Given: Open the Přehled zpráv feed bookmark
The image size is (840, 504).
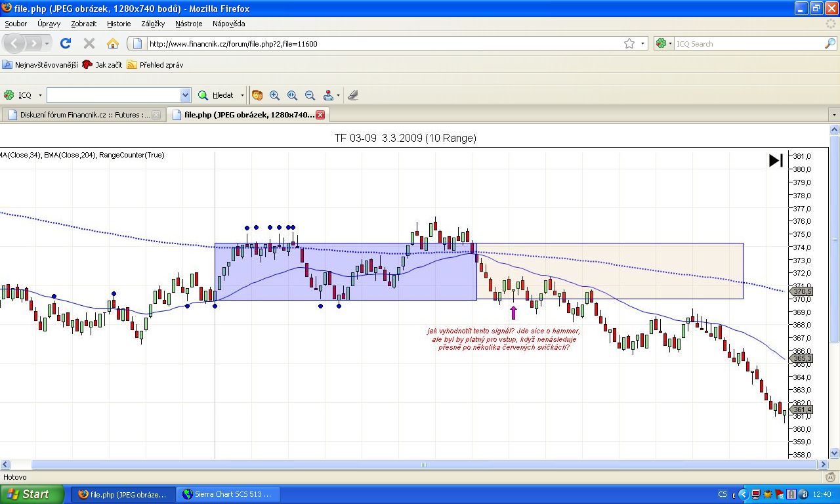Looking at the screenshot, I should point(156,65).
